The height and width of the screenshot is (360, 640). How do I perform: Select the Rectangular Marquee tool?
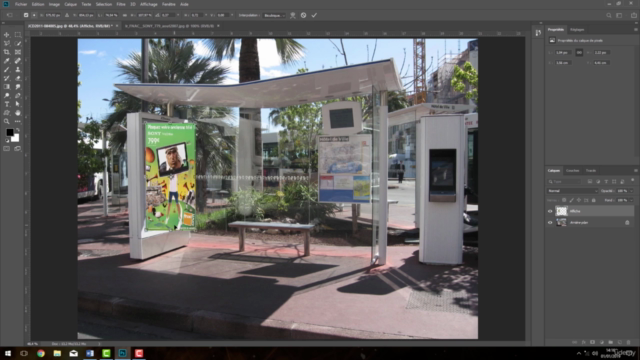pos(18,35)
